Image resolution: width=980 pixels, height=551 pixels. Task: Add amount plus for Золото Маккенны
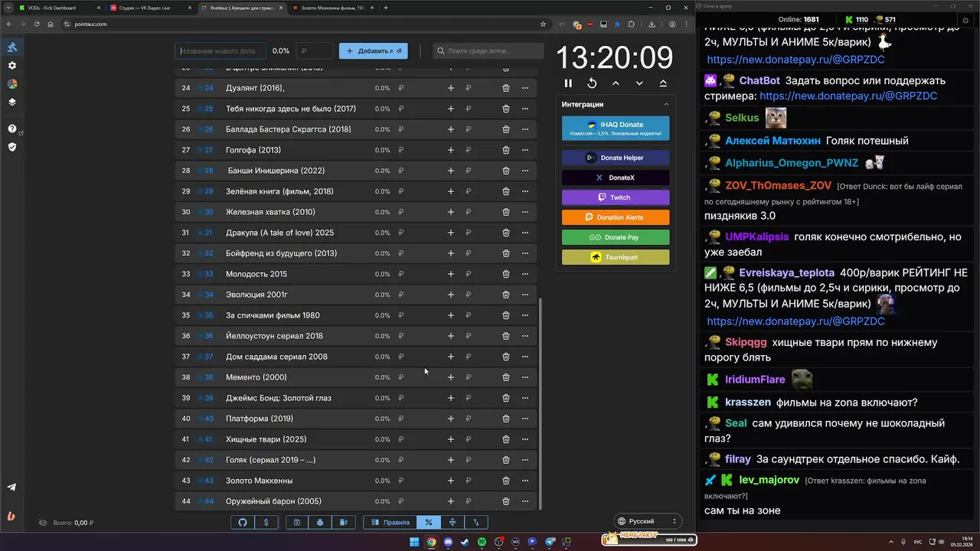point(451,481)
